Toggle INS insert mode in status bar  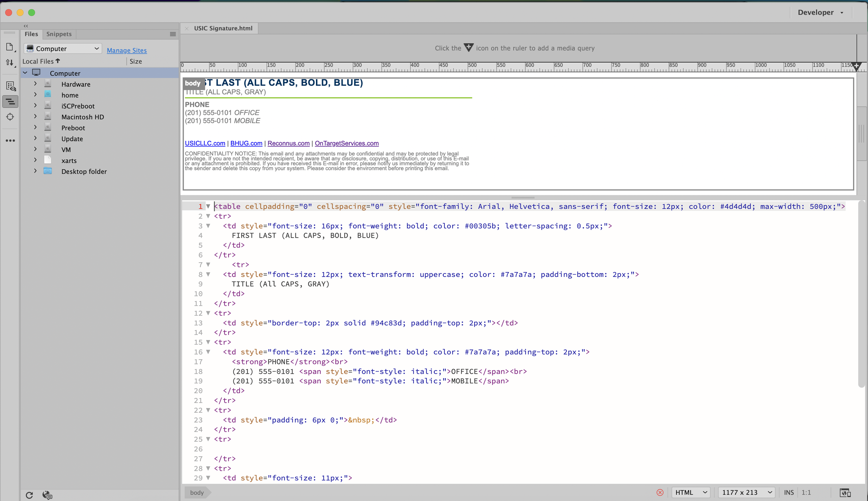pyautogui.click(x=788, y=492)
